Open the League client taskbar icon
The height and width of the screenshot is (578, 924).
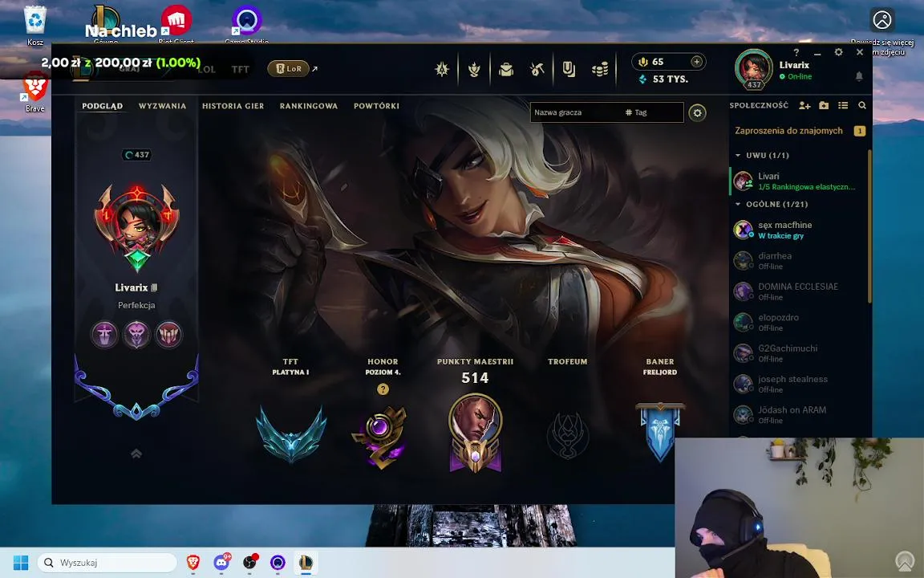[x=306, y=563]
